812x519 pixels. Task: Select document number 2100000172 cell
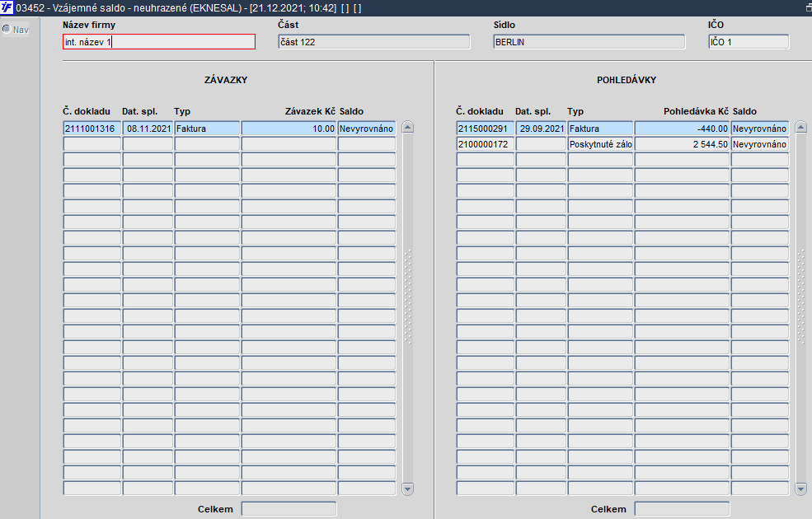tap(486, 144)
